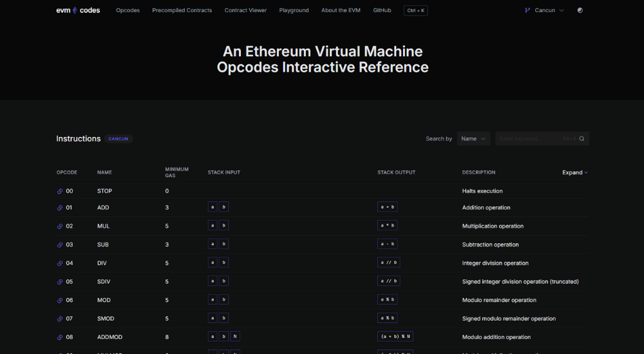Focus the keyword search field
644x354 pixels.
coord(542,139)
